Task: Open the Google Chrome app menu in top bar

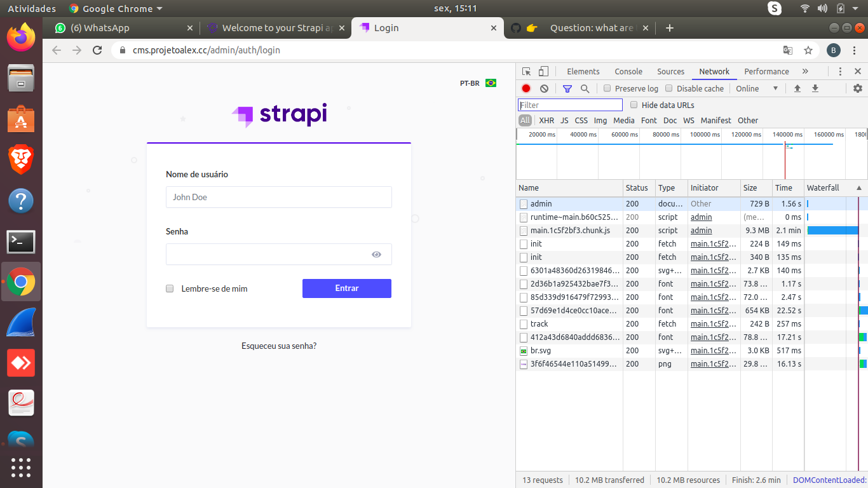Action: click(116, 8)
